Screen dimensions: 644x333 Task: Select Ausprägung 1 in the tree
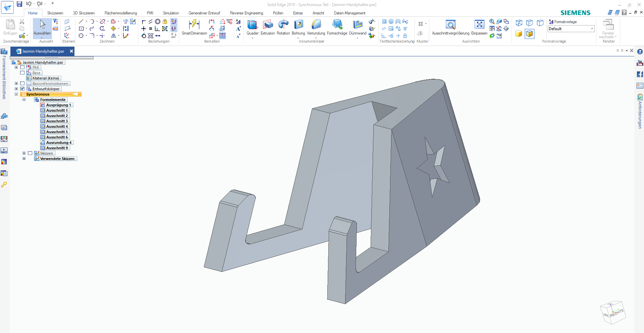click(56, 105)
